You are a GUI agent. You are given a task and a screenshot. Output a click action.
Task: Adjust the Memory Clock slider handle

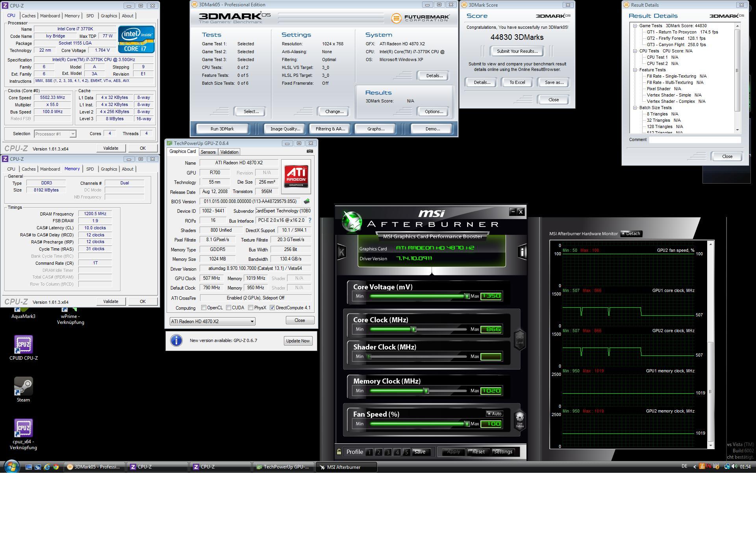[x=426, y=391]
